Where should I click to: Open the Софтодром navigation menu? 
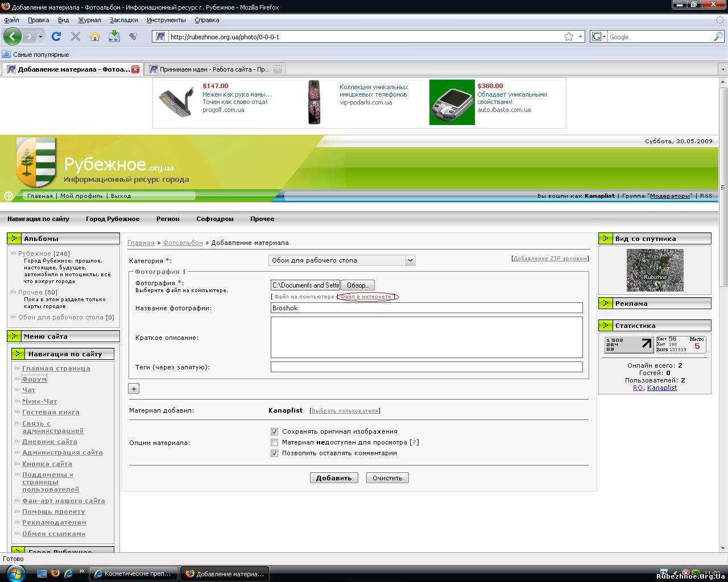coord(215,219)
